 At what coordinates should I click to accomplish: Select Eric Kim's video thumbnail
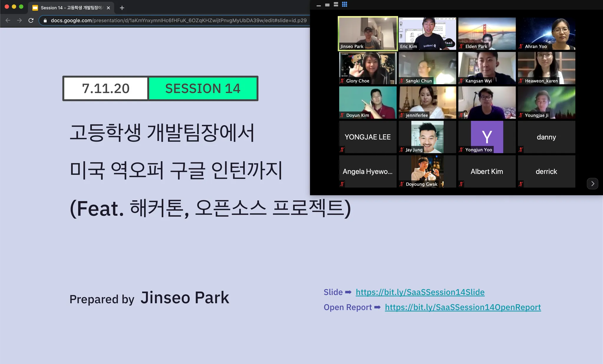427,33
